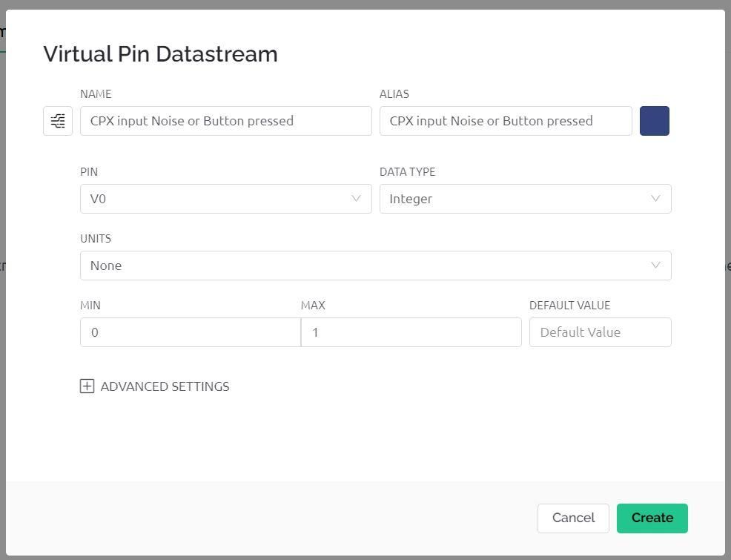Click the UNITS field label
The height and width of the screenshot is (560, 731).
coord(96,239)
